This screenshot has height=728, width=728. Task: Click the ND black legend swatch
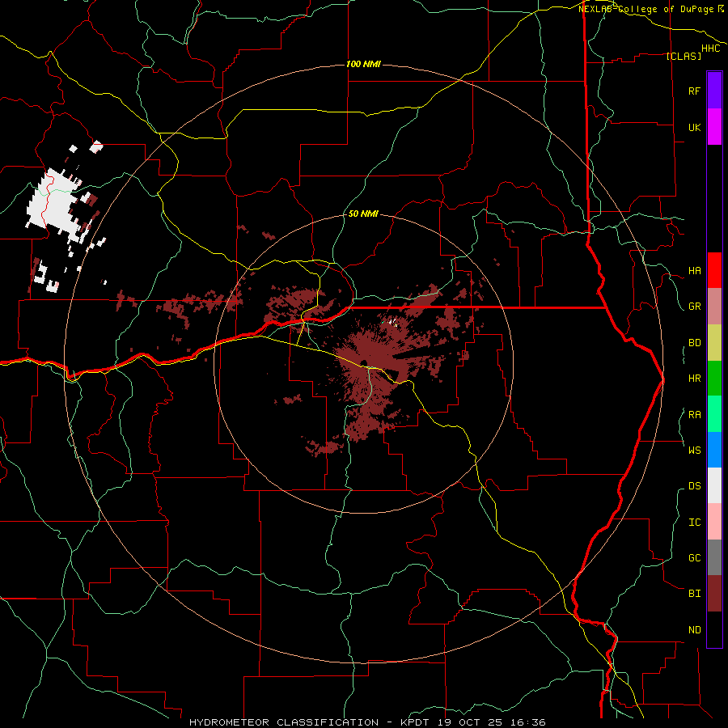coord(714,629)
